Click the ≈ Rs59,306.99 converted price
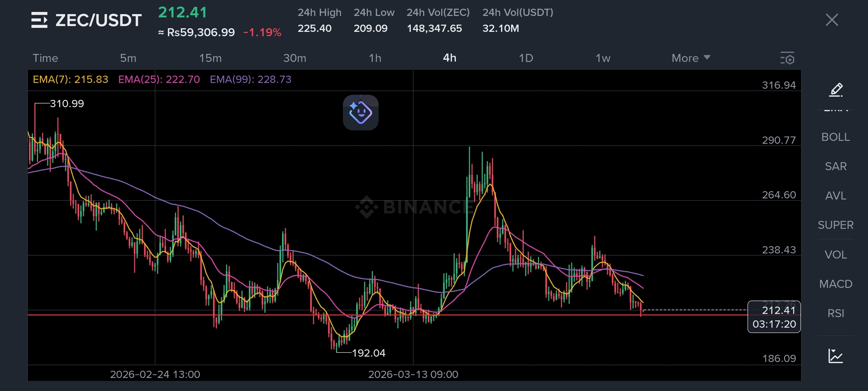The height and width of the screenshot is (391, 868). [196, 33]
